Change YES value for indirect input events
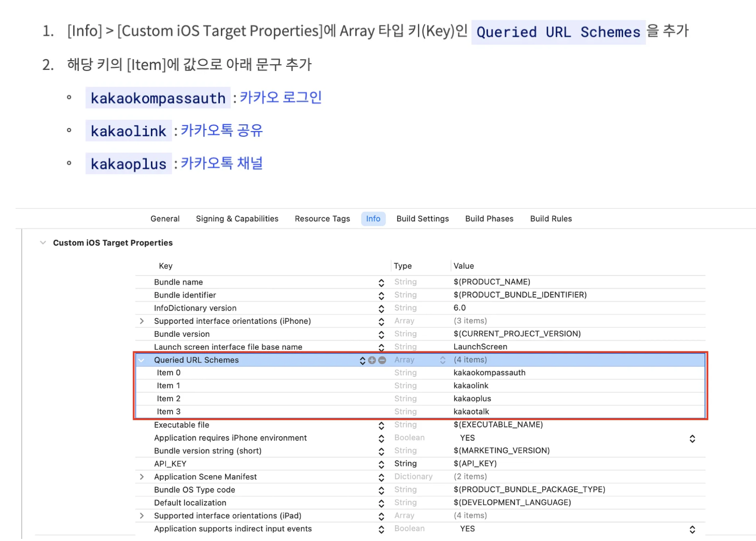 [692, 529]
